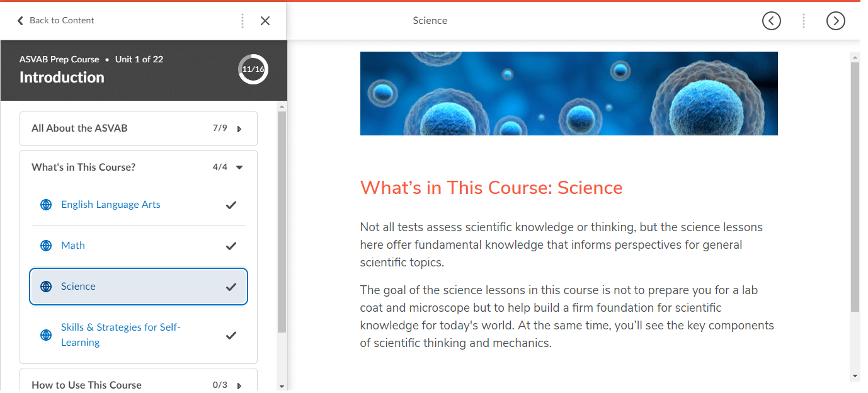Expand How to Use This Course section
The width and height of the screenshot is (868, 393).
pos(239,385)
